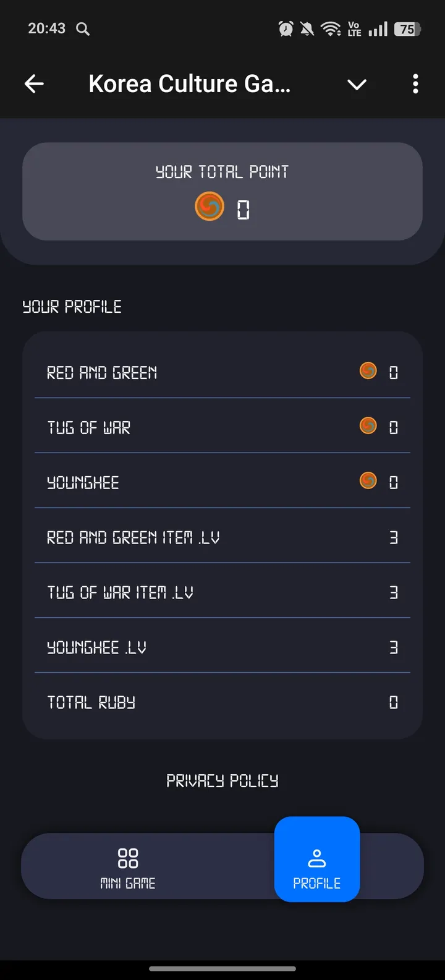This screenshot has height=980, width=445.
Task: Tap the battery indicator icon
Action: [x=407, y=28]
